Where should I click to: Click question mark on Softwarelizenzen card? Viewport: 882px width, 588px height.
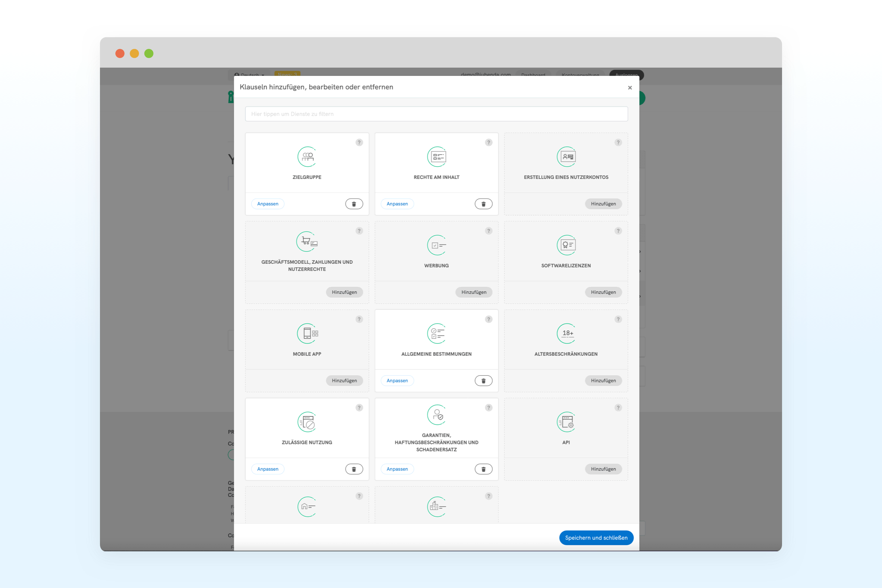coord(618,231)
